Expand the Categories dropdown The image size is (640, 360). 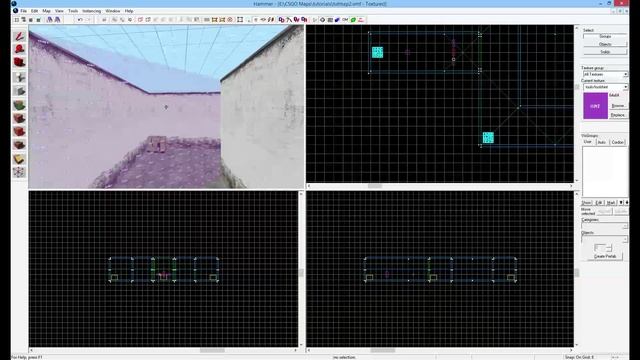coord(625,226)
